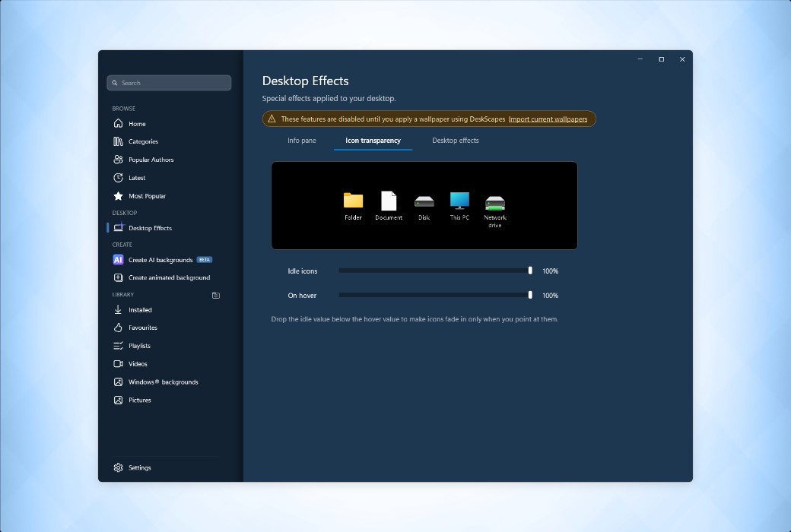Open the Playlists label in Library
This screenshot has height=532, width=791.
pos(139,346)
